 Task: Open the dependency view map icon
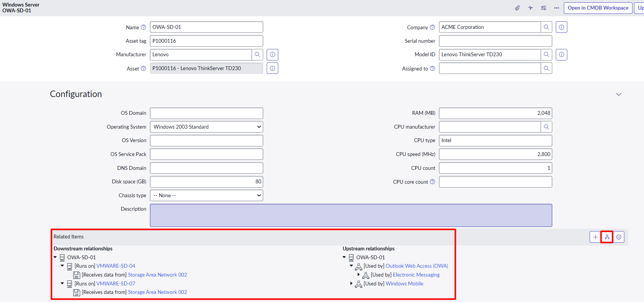point(607,237)
